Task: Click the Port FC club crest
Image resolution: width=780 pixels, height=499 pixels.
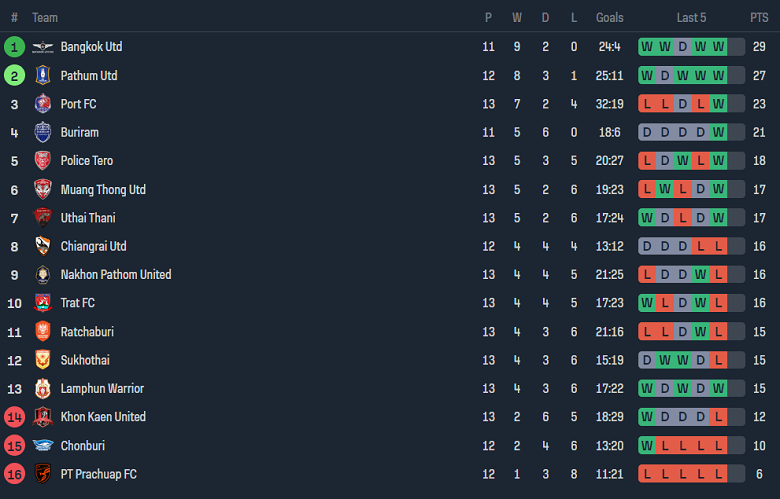Action: pos(42,104)
